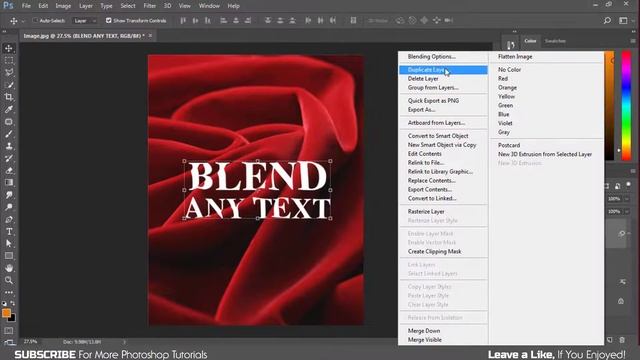Select the Horizontal Type tool
The height and width of the screenshot is (360, 640).
pyautogui.click(x=9, y=231)
